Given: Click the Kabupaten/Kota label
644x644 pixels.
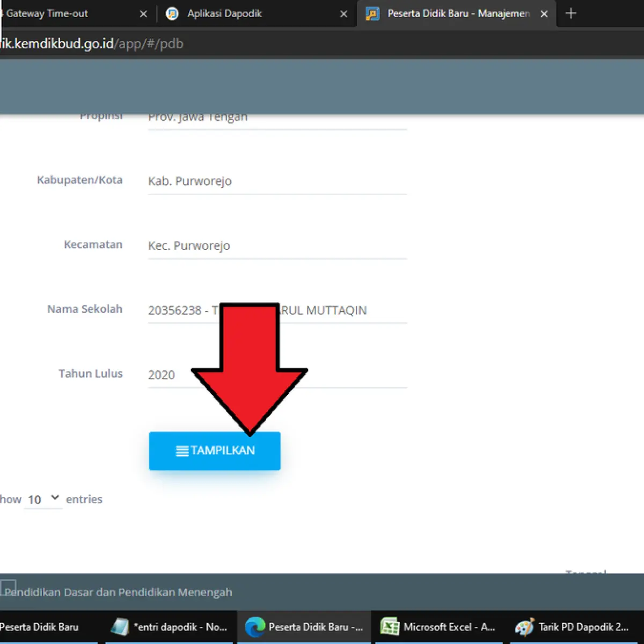Looking at the screenshot, I should [x=79, y=180].
